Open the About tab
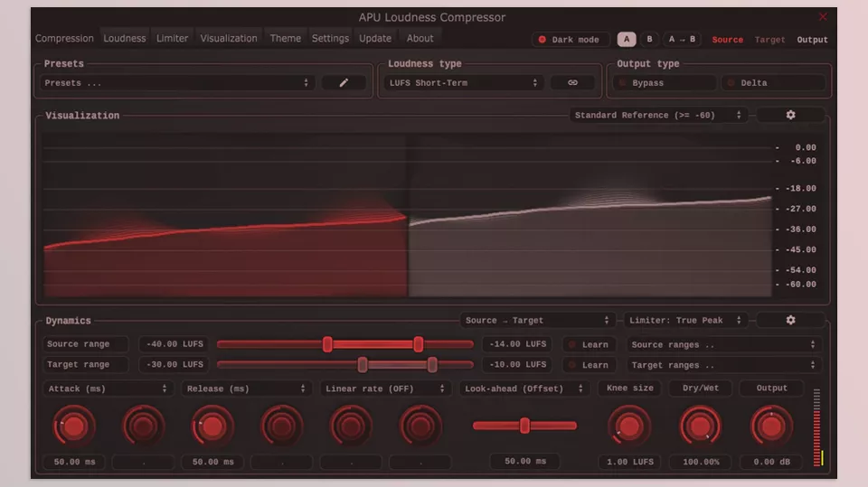 click(420, 38)
